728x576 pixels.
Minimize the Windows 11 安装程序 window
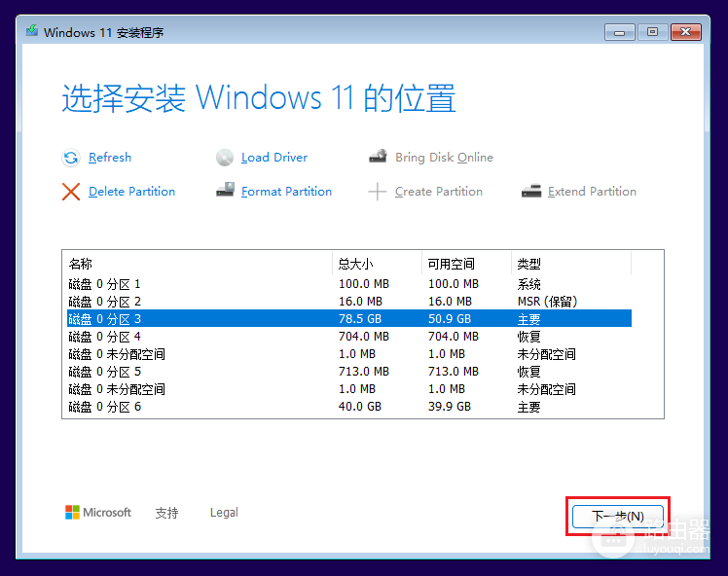619,32
